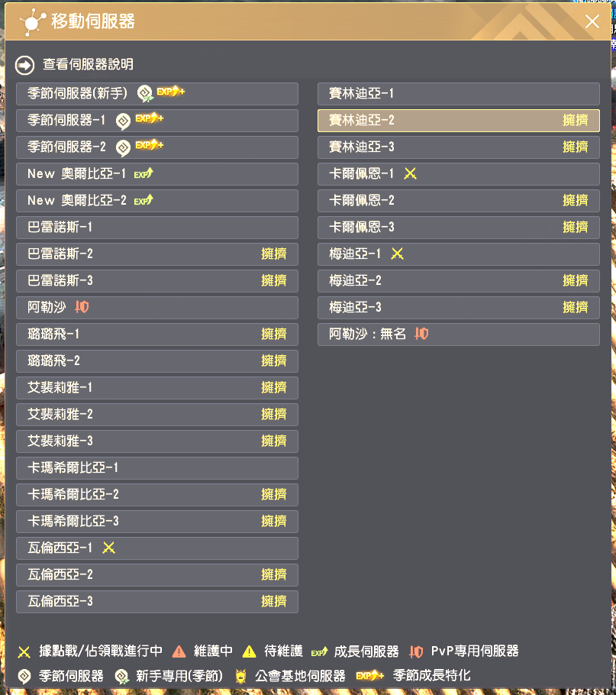Select the 卡瑪希爾比亞-1 server
The width and height of the screenshot is (616, 695).
157,467
